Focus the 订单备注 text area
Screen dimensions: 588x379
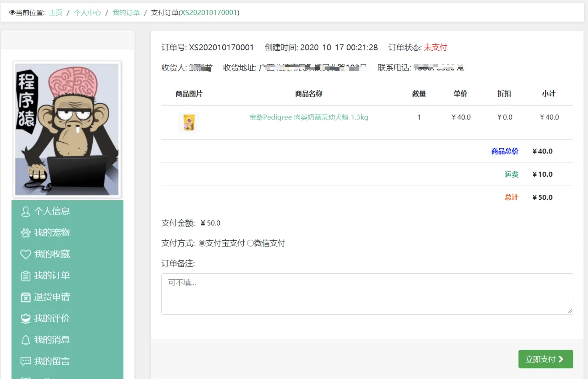[x=367, y=294]
